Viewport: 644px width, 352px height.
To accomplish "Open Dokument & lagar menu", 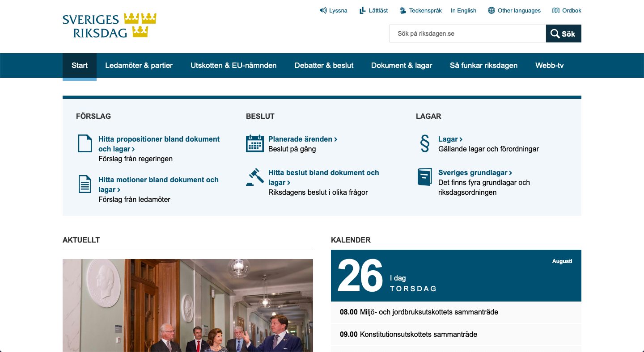I will (x=402, y=65).
